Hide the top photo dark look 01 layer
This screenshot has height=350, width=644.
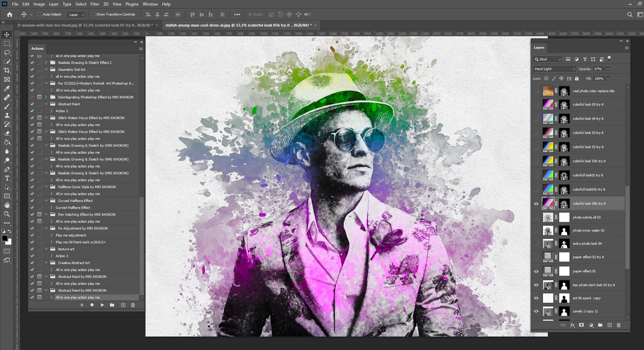coord(536,285)
